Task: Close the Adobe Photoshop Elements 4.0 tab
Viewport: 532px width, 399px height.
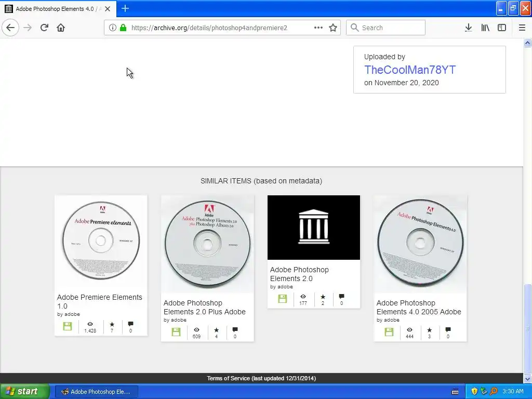Action: [x=108, y=9]
